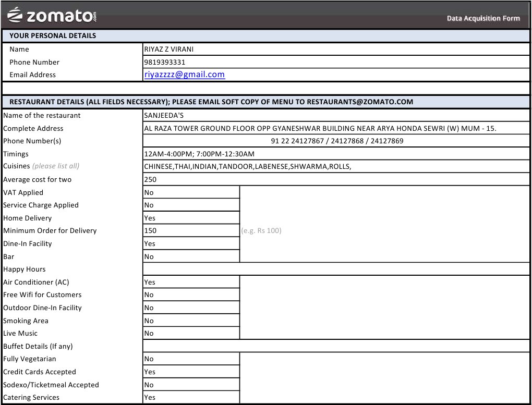Toggle Fully Vegetarian to Yes
Screen dimensions: 532x405
click(x=191, y=359)
